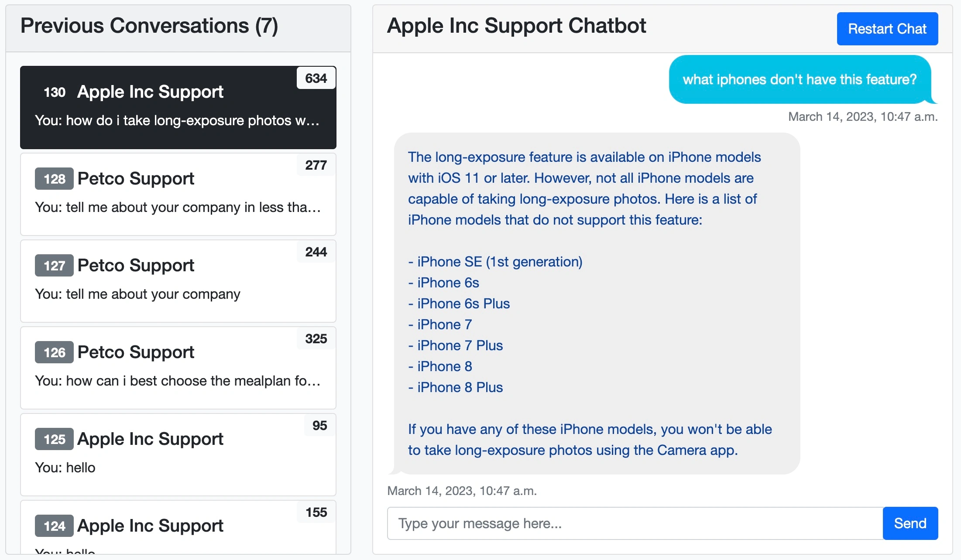Click the 128 ID badge
The image size is (961, 560).
coord(54,179)
